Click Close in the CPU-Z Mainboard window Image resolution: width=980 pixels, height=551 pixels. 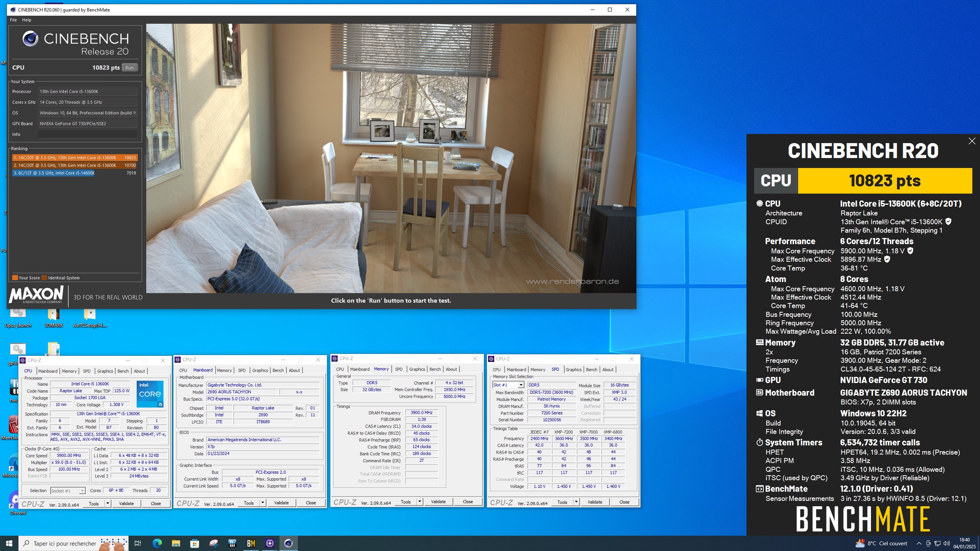tap(311, 503)
